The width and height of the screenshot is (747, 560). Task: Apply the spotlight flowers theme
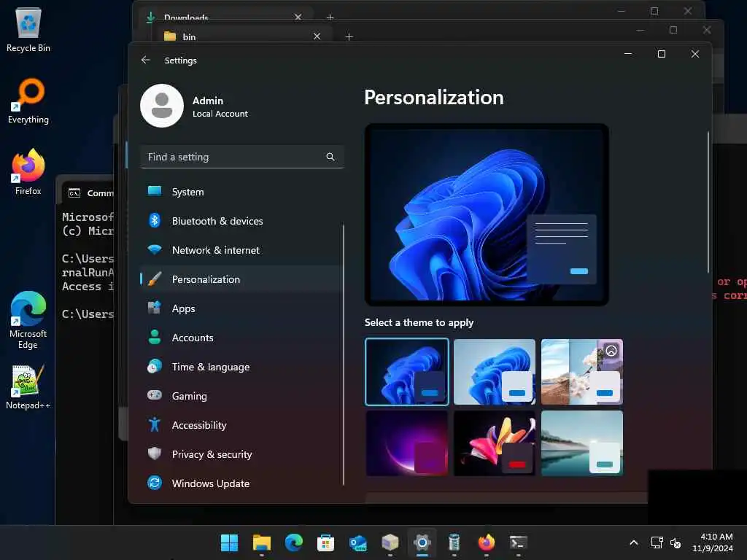pos(581,371)
